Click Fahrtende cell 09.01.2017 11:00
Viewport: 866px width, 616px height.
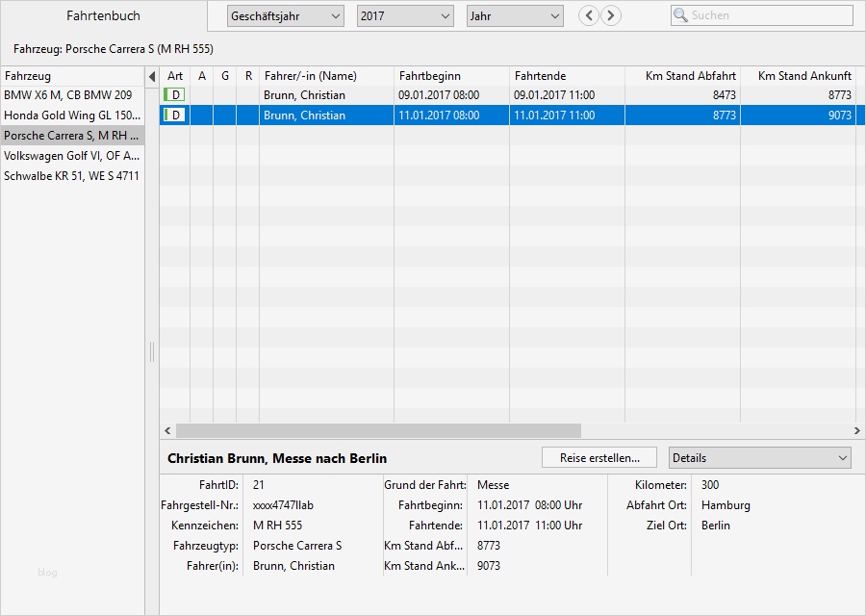(554, 95)
